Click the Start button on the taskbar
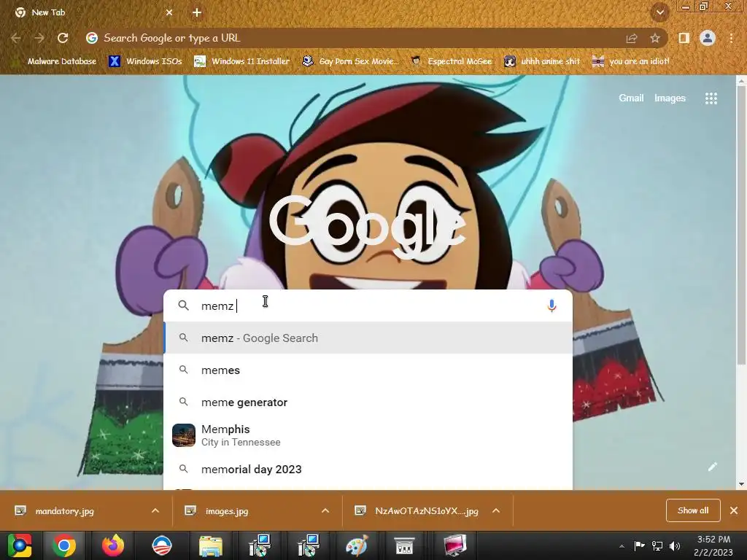The height and width of the screenshot is (560, 747). point(20,545)
